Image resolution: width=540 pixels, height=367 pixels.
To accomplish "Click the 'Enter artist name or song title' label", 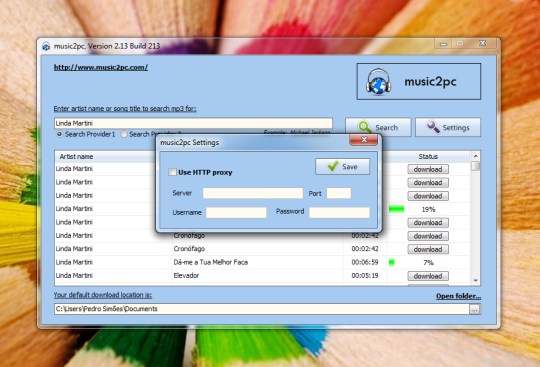I will coord(125,108).
